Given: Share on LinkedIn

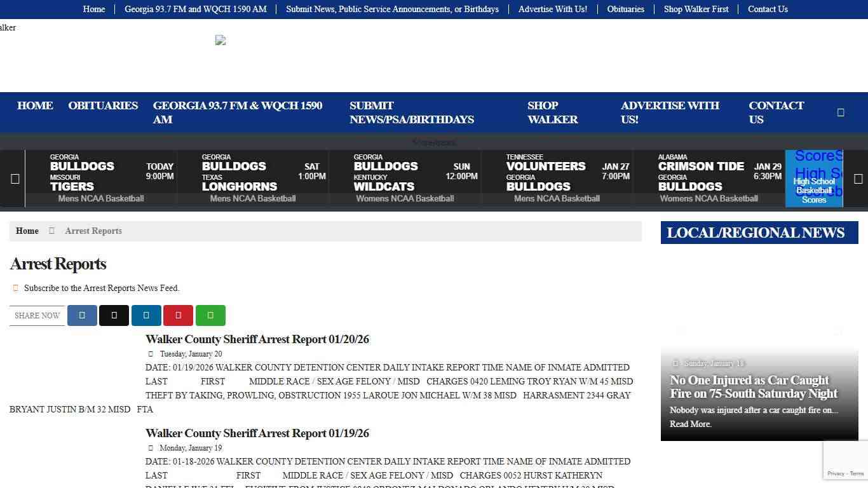Looking at the screenshot, I should coord(146,315).
